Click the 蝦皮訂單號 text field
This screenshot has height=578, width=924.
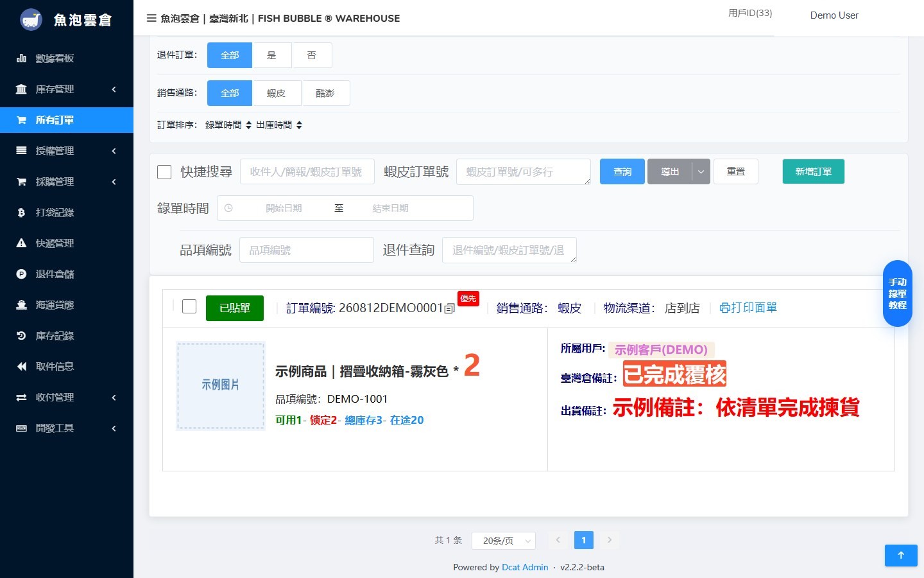(x=524, y=171)
